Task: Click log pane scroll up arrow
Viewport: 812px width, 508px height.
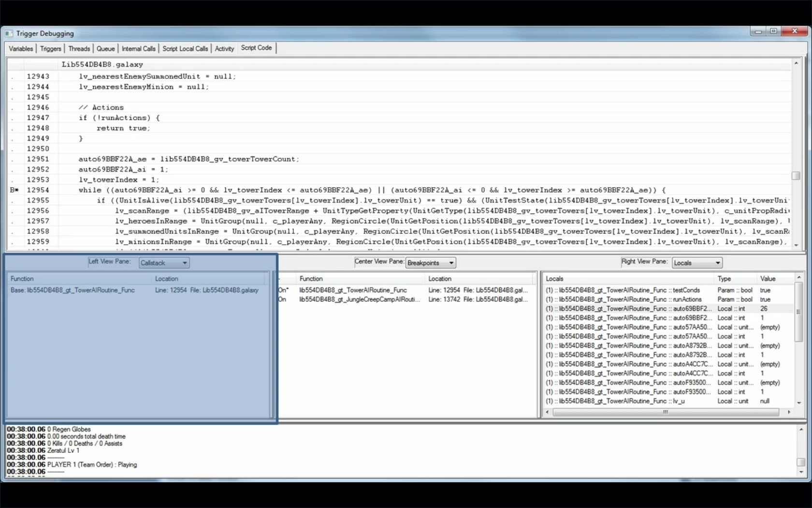Action: tap(801, 429)
